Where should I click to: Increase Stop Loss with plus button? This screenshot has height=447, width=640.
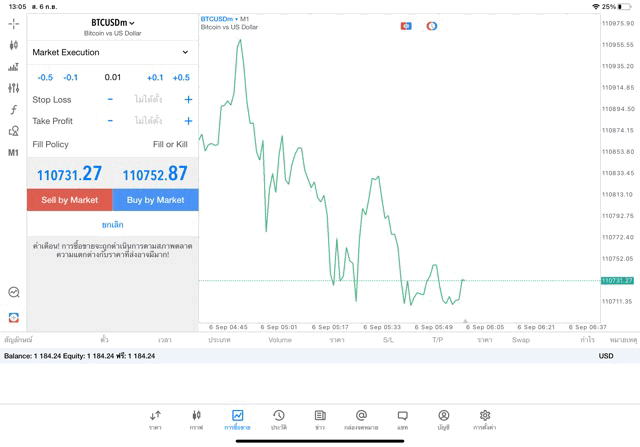coord(187,100)
